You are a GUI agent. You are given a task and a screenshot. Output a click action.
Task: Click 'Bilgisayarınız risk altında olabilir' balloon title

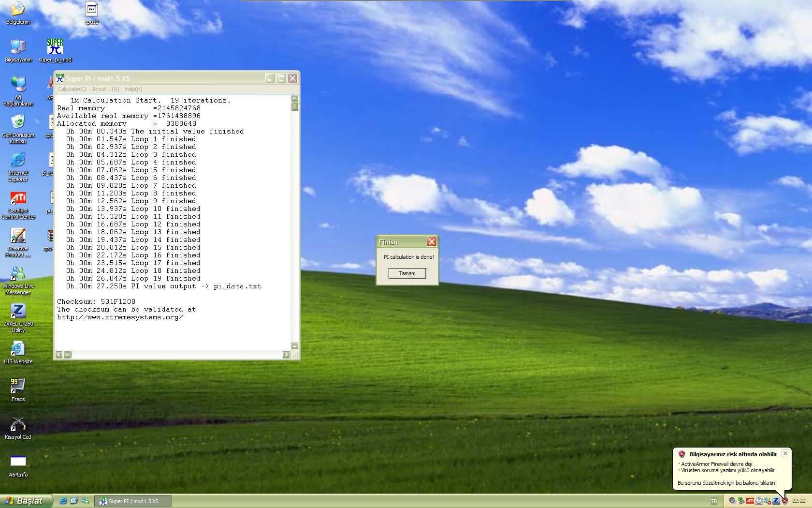(733, 454)
